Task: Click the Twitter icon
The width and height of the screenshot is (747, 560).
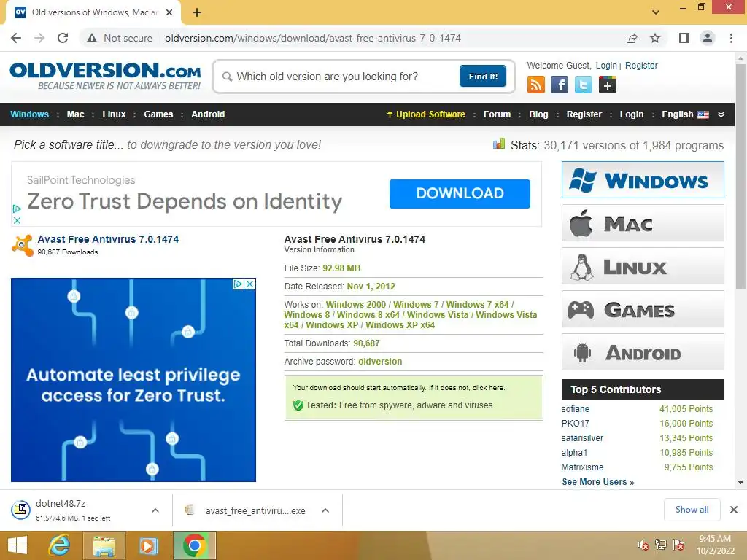Action: coord(583,85)
